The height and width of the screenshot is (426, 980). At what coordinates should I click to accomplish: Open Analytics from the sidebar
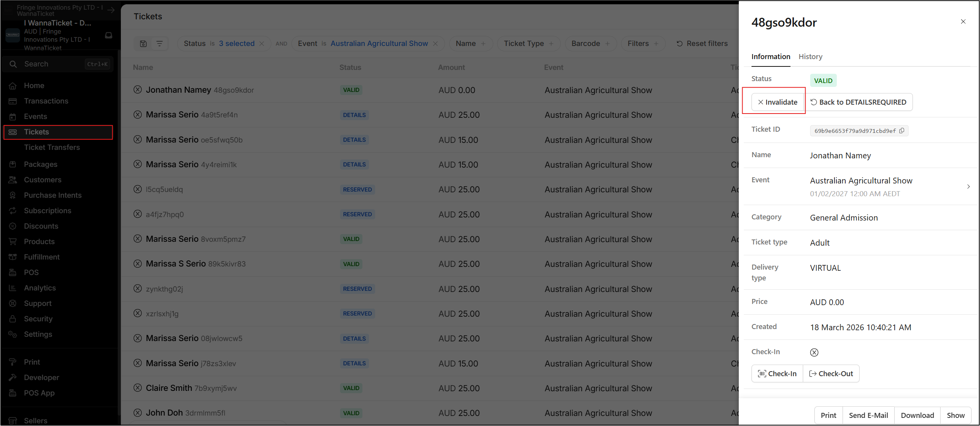(40, 288)
